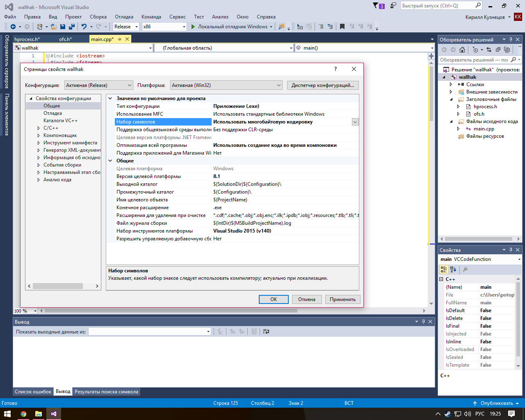The image size is (525, 420).
Task: Click the help question mark in dialog
Action: [x=336, y=69]
